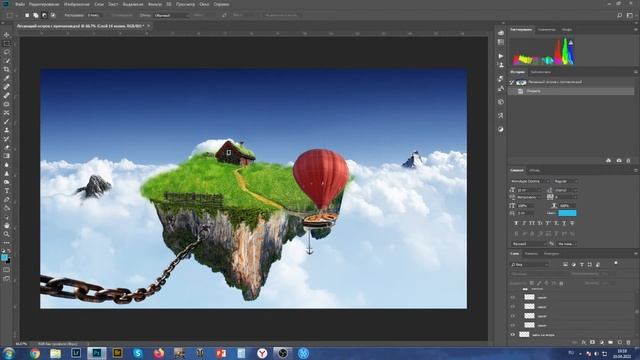Add a layer style with fx icon

point(583,342)
